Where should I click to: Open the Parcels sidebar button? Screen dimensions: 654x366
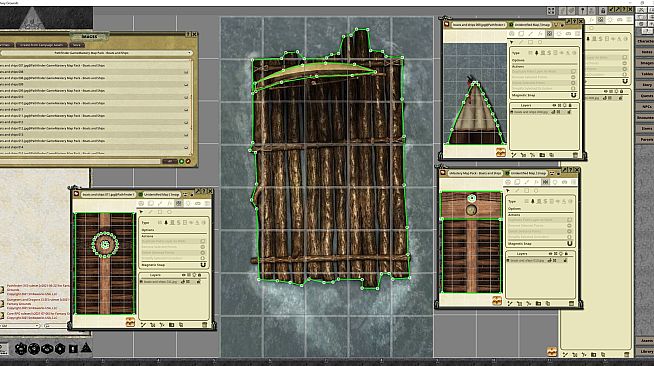646,139
